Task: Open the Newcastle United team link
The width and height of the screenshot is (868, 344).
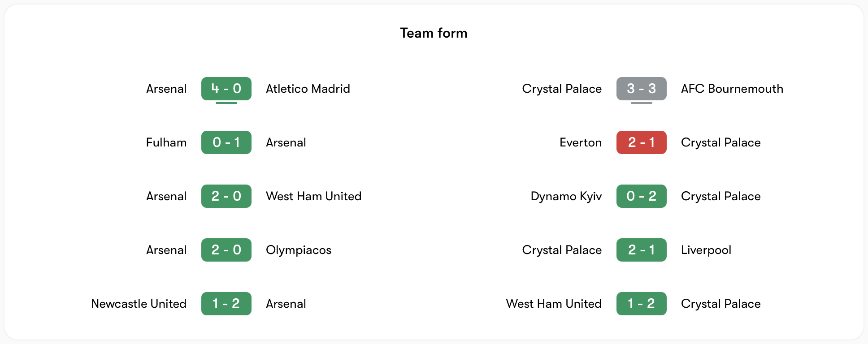Action: point(139,304)
